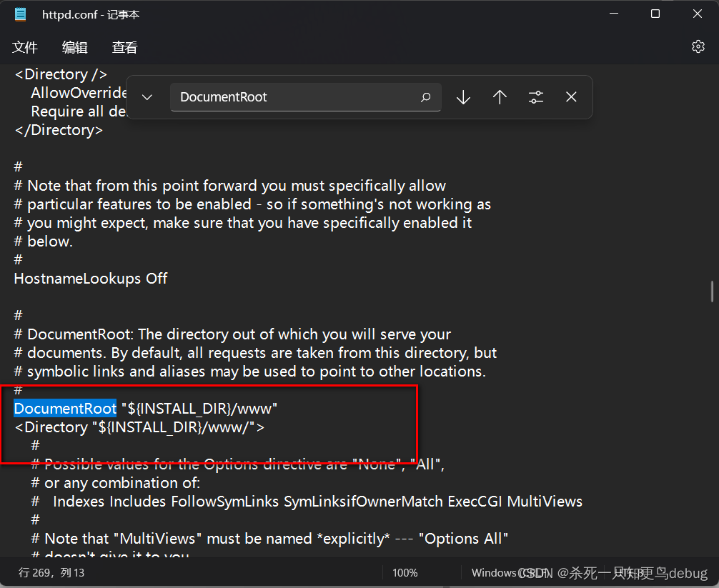Image resolution: width=719 pixels, height=588 pixels.
Task: Click the '"${INSTALL_DIR}/www"' path value
Action: (x=199, y=409)
